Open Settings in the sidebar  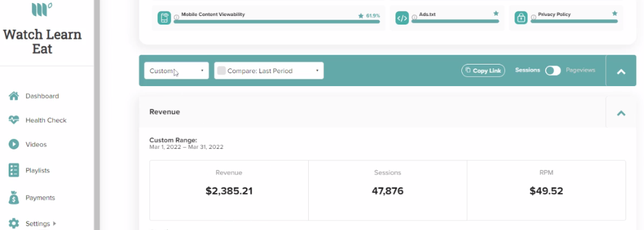point(38,224)
